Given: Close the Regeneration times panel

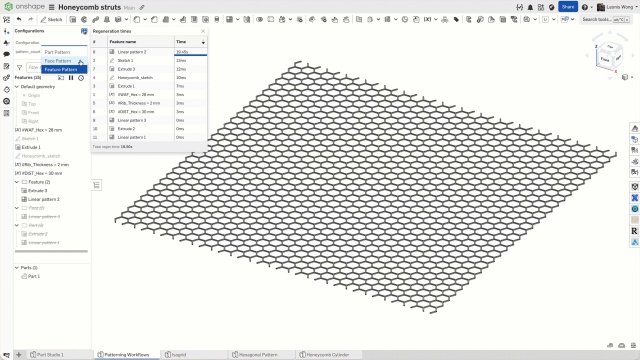Looking at the screenshot, I should [203, 31].
